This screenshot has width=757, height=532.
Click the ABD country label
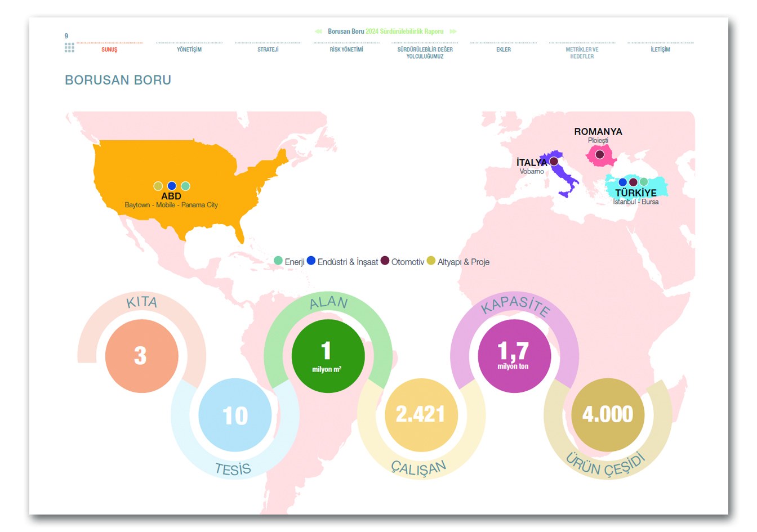pos(171,196)
